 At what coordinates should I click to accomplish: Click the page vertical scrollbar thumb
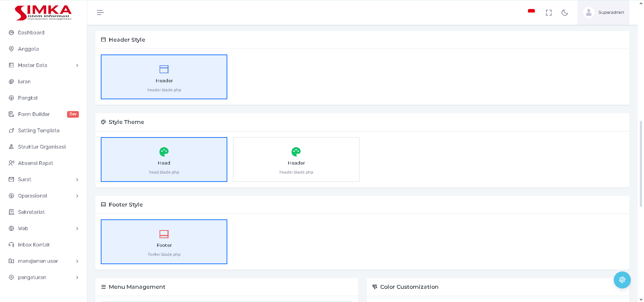click(641, 163)
